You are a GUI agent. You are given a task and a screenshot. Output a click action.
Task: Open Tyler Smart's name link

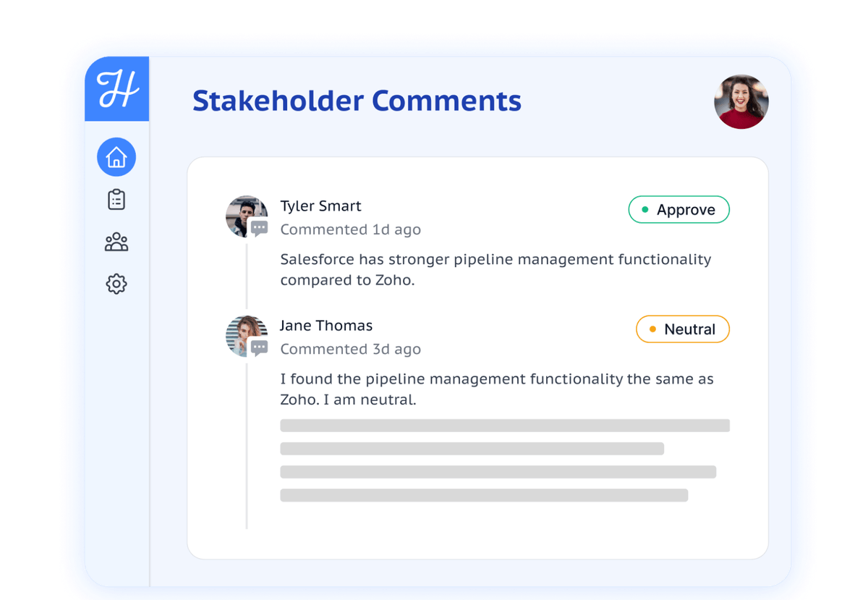(x=320, y=206)
